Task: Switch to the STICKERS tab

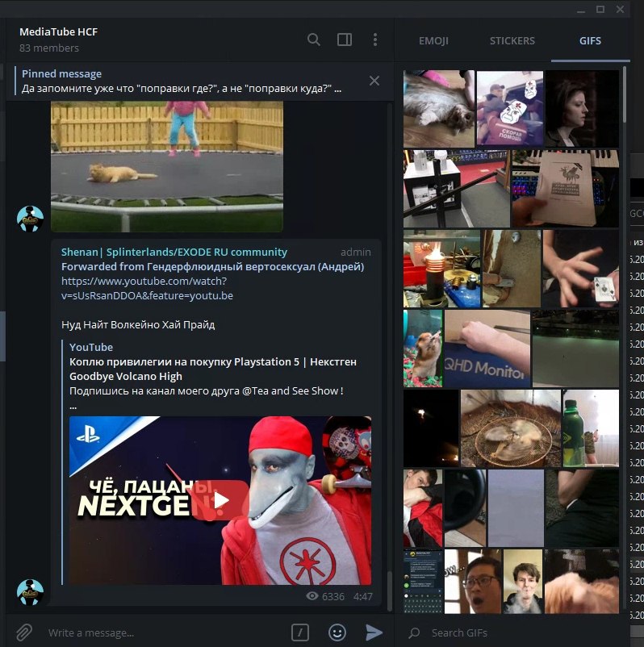Action: pos(512,41)
